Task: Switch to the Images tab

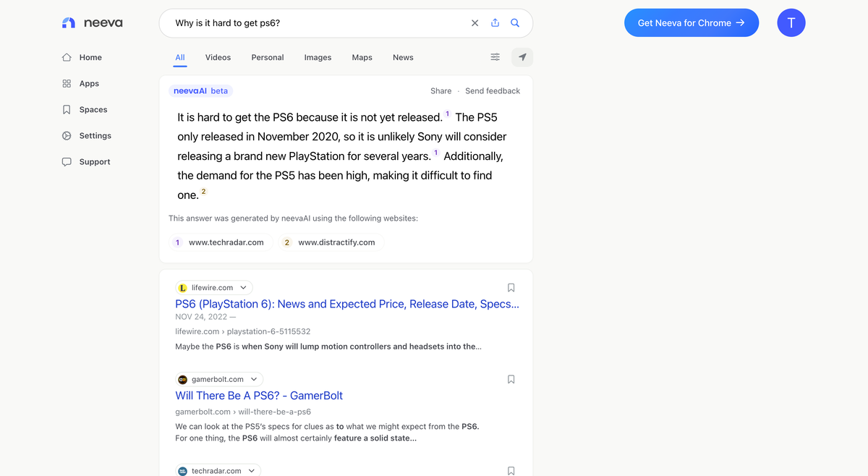Action: [x=318, y=57]
